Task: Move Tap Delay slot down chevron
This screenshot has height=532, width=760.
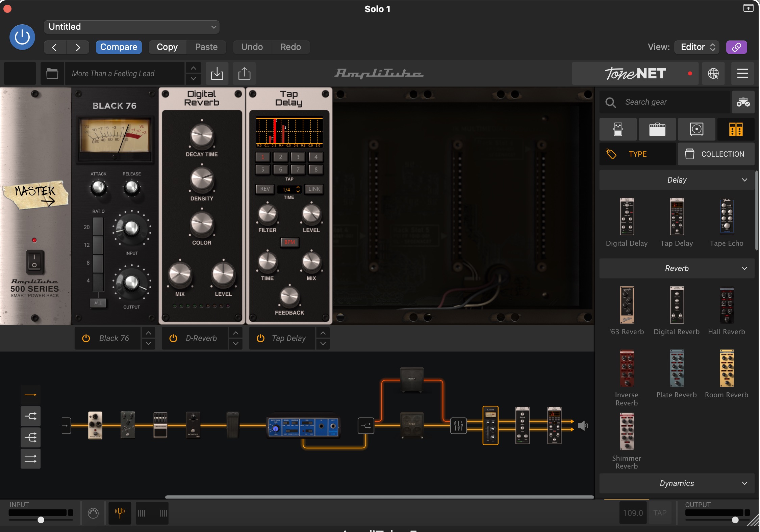Action: 323,344
